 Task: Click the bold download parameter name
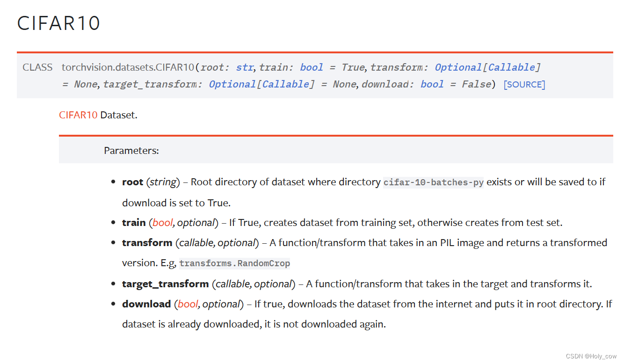tap(146, 304)
